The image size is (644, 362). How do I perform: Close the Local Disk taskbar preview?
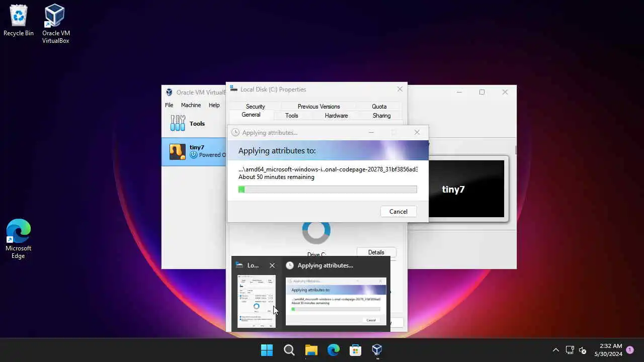(272, 265)
